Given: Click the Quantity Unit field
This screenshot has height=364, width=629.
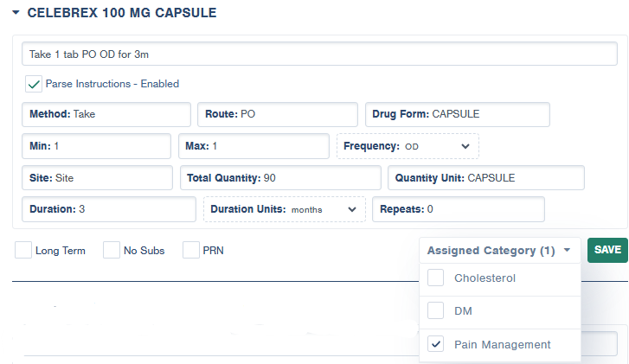Looking at the screenshot, I should (x=486, y=177).
